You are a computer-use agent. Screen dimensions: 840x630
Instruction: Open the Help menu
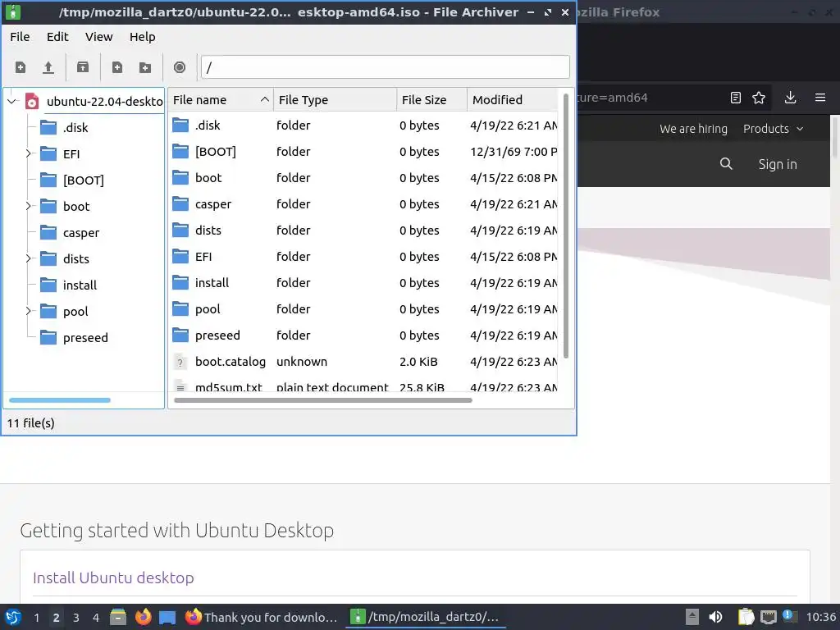tap(143, 37)
